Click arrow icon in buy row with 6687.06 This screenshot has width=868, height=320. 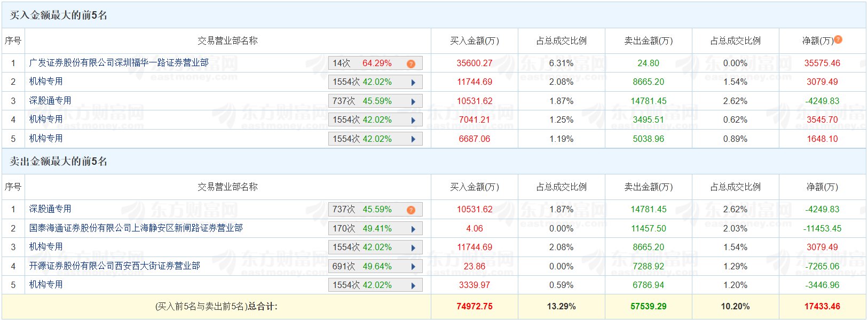tap(413, 139)
